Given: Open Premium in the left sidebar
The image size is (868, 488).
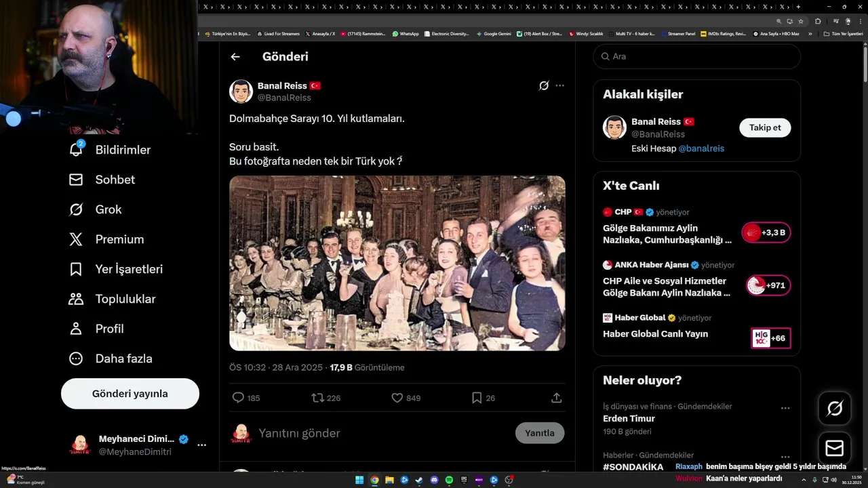Looking at the screenshot, I should 106,239.
